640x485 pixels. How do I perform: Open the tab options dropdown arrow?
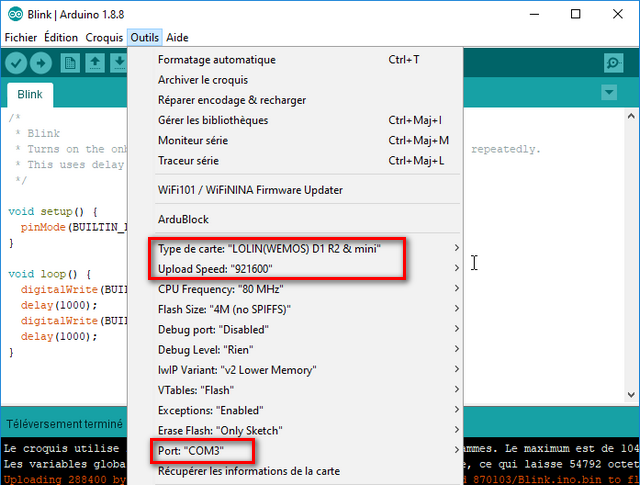pos(609,92)
